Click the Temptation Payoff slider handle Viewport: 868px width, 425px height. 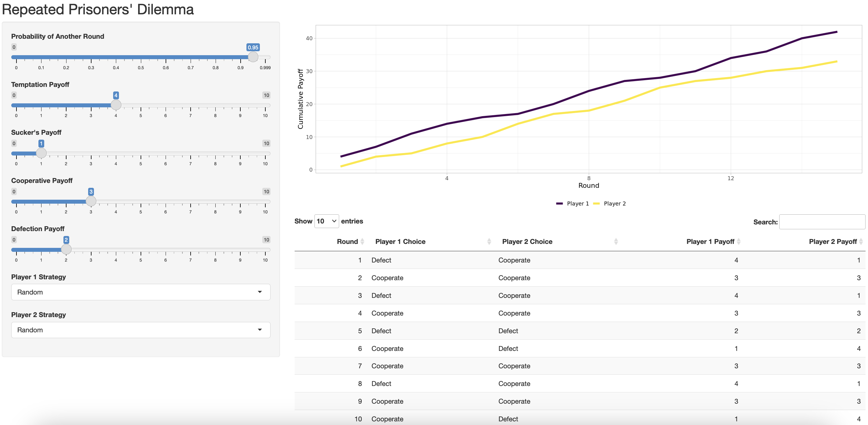[116, 105]
